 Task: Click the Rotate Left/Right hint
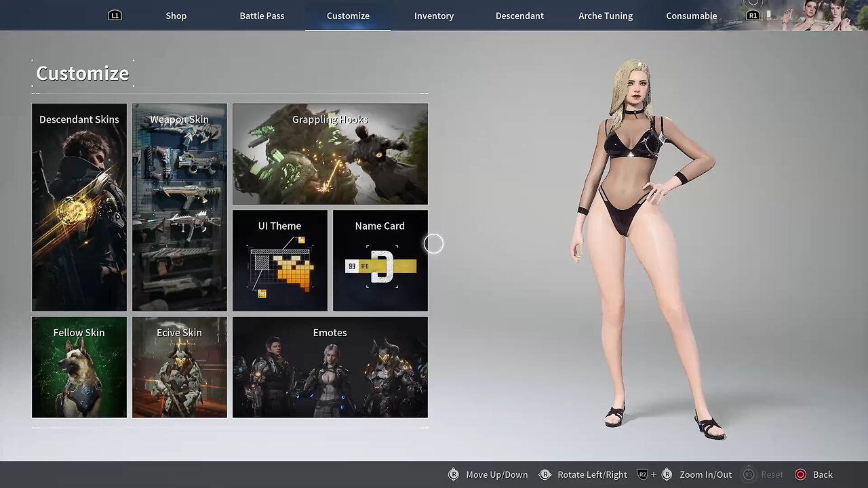click(x=592, y=474)
